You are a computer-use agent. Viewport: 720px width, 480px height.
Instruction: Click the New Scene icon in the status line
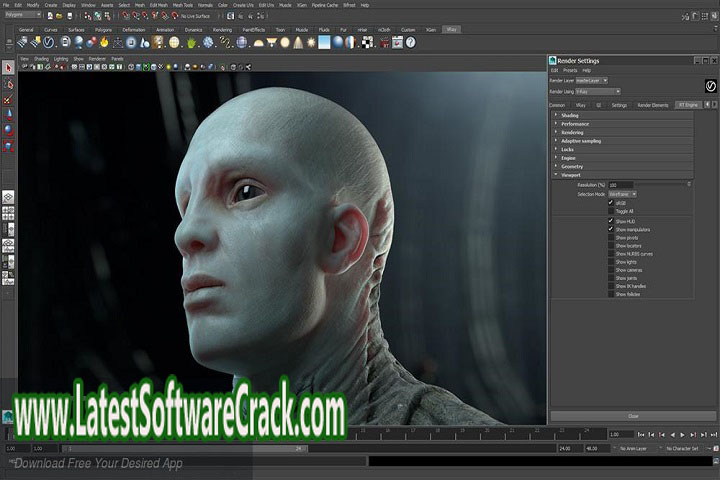tap(50, 16)
